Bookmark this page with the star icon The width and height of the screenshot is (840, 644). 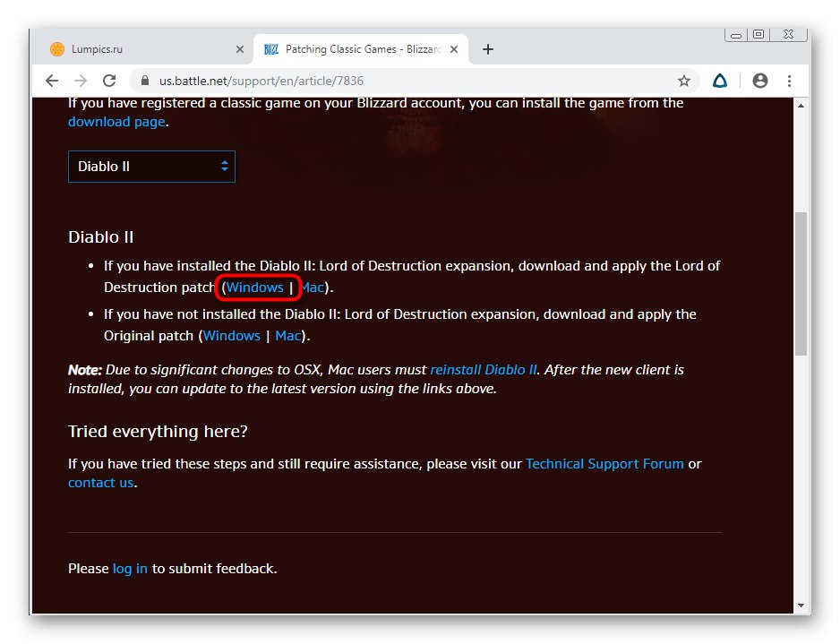click(683, 81)
